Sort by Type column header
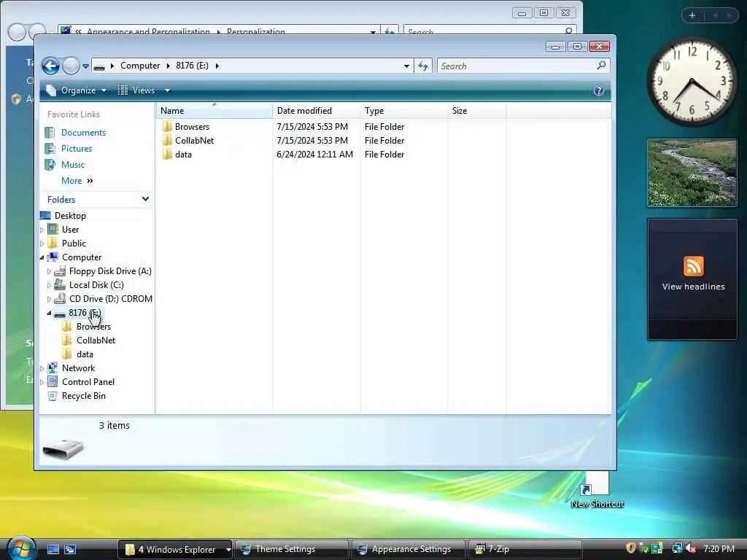Image resolution: width=747 pixels, height=560 pixels. pos(403,111)
